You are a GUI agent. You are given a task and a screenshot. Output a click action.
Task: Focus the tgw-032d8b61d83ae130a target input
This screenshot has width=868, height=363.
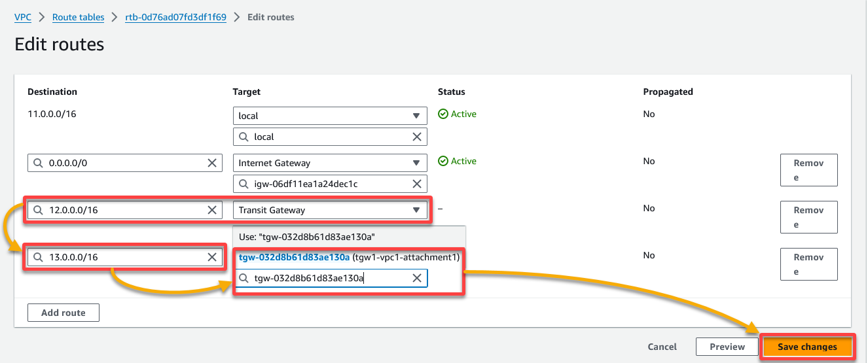pos(330,278)
